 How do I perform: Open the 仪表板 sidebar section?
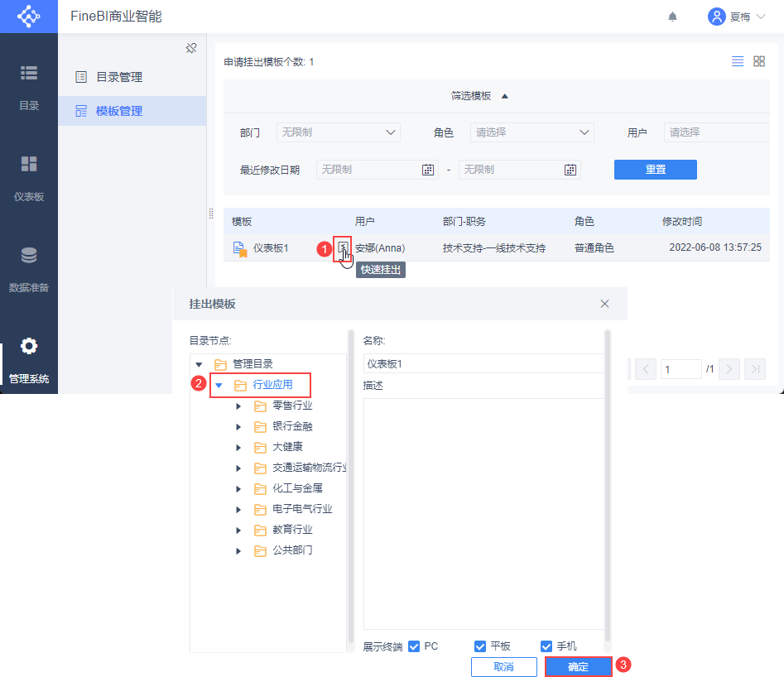(28, 179)
